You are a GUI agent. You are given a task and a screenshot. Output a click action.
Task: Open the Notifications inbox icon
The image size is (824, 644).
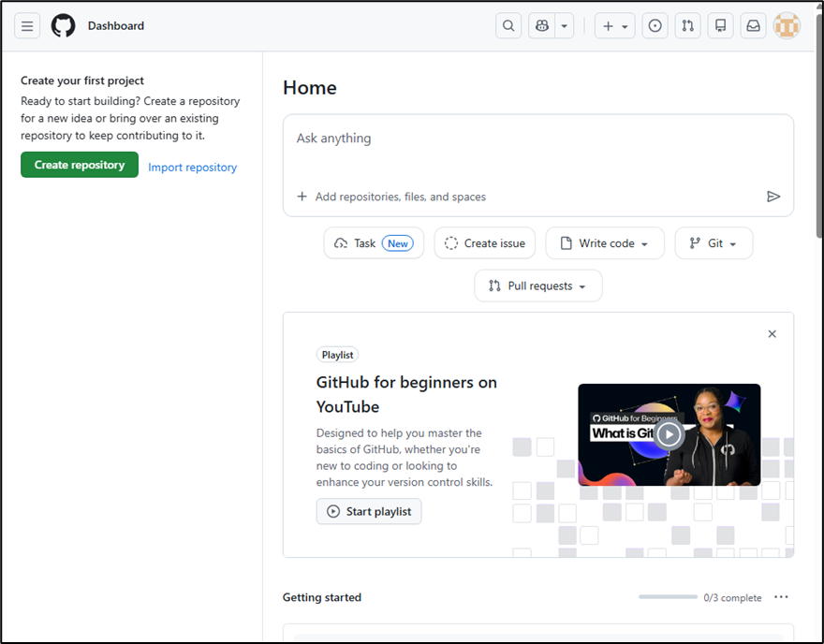tap(753, 25)
